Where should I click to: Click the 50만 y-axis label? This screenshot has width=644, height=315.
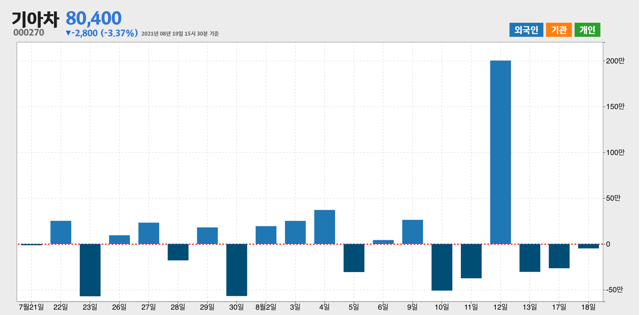coord(613,198)
